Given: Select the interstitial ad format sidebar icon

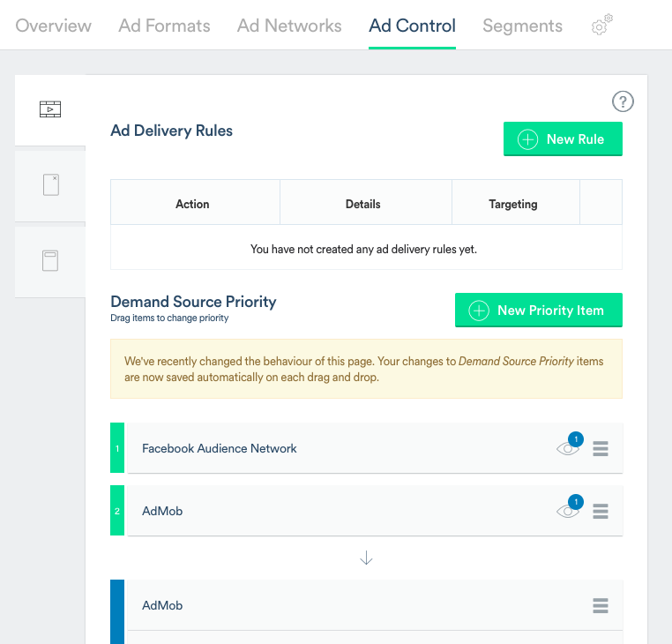Looking at the screenshot, I should (50, 184).
